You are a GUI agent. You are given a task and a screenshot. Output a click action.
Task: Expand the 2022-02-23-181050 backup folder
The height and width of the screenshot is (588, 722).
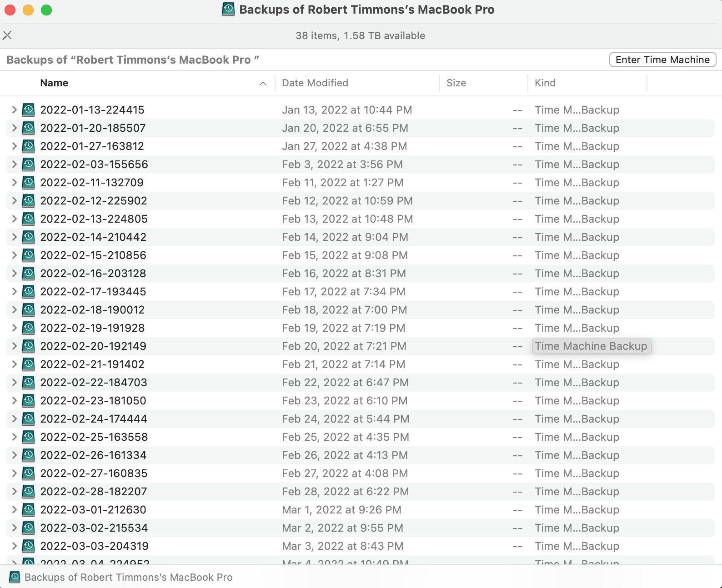click(14, 401)
